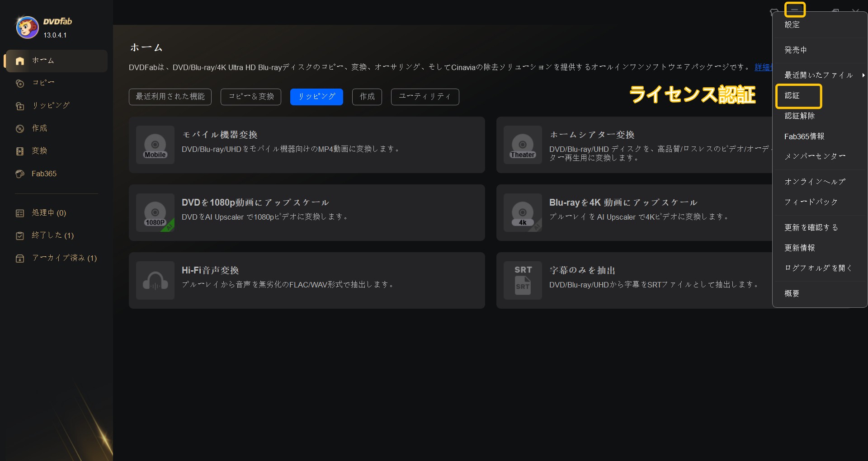
Task: Click the 1080P AI disc icon
Action: click(155, 213)
